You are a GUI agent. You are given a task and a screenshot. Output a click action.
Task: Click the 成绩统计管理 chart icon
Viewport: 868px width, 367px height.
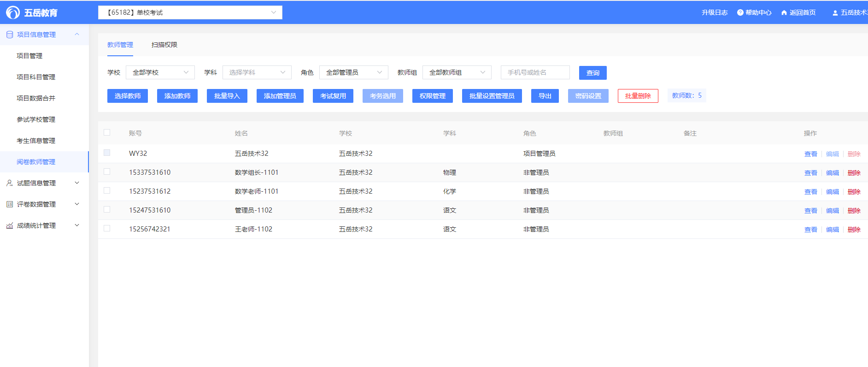(x=10, y=225)
